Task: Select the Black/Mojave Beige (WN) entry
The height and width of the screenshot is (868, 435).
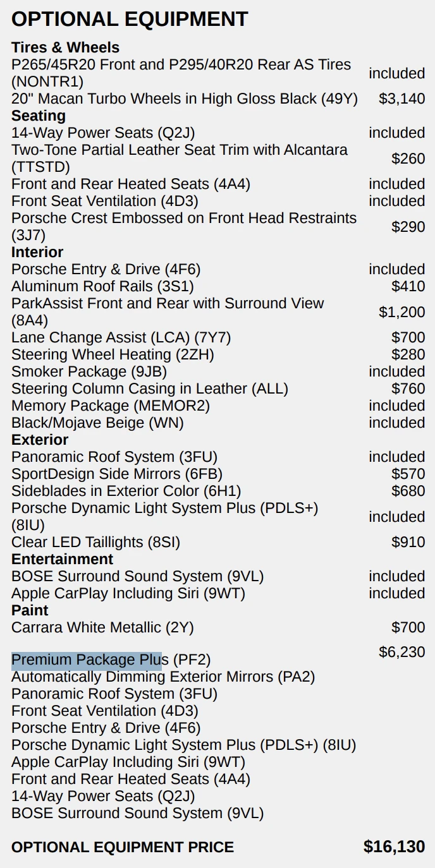Action: pos(97,423)
